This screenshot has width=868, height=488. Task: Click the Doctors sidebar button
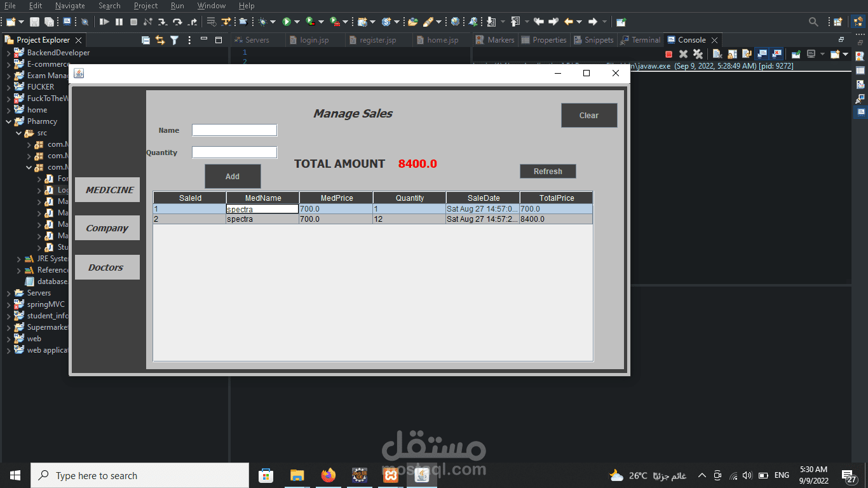pos(107,267)
